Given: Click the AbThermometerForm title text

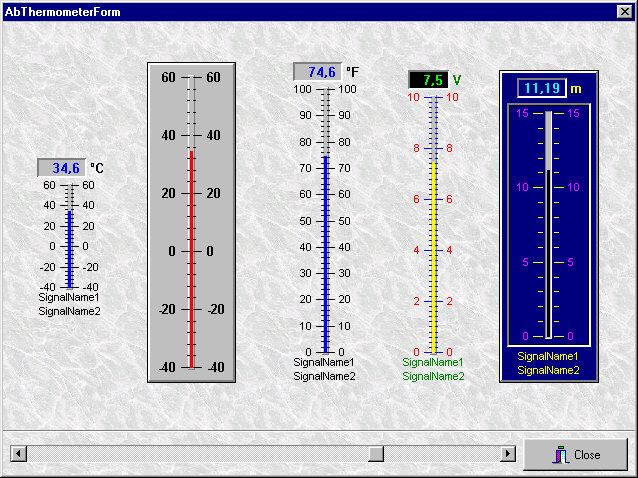Looking at the screenshot, I should pos(63,12).
